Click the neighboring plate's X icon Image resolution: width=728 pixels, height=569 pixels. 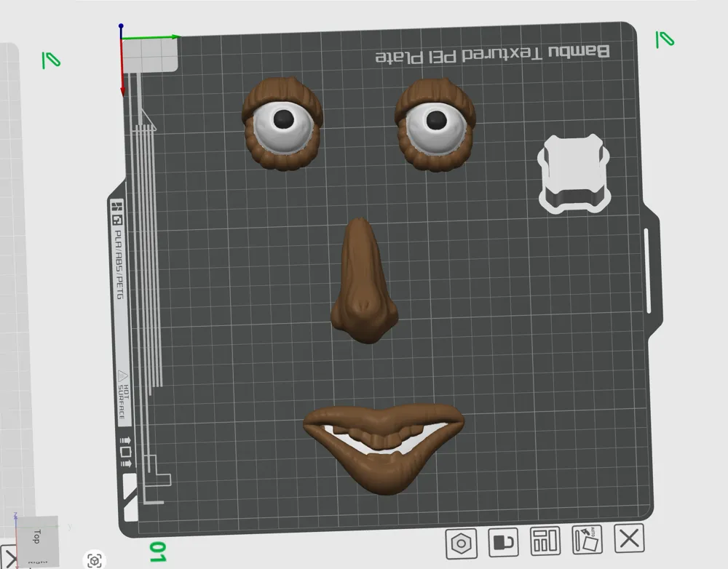(x=8, y=557)
